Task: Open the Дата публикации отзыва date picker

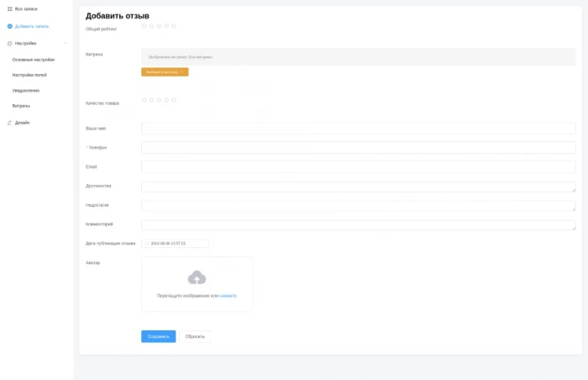Action: pyautogui.click(x=175, y=244)
